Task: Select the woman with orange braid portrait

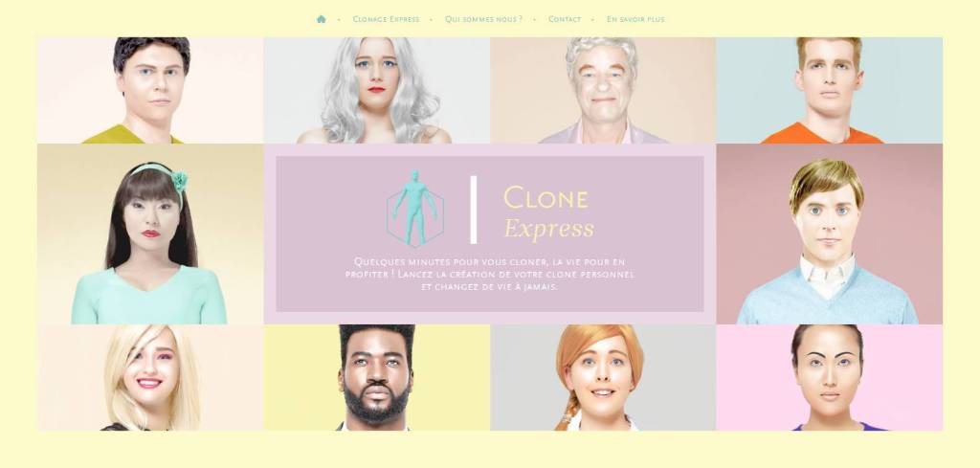Action: click(x=603, y=377)
